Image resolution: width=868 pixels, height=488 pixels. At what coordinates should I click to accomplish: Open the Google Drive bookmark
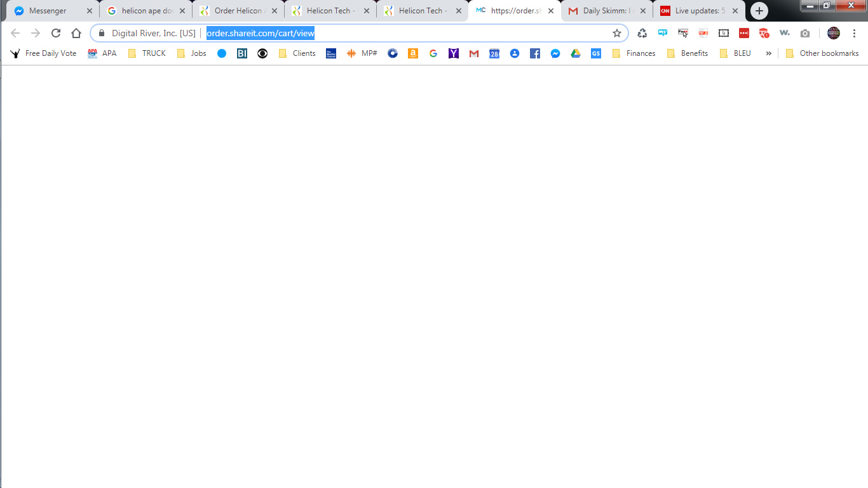click(x=575, y=53)
